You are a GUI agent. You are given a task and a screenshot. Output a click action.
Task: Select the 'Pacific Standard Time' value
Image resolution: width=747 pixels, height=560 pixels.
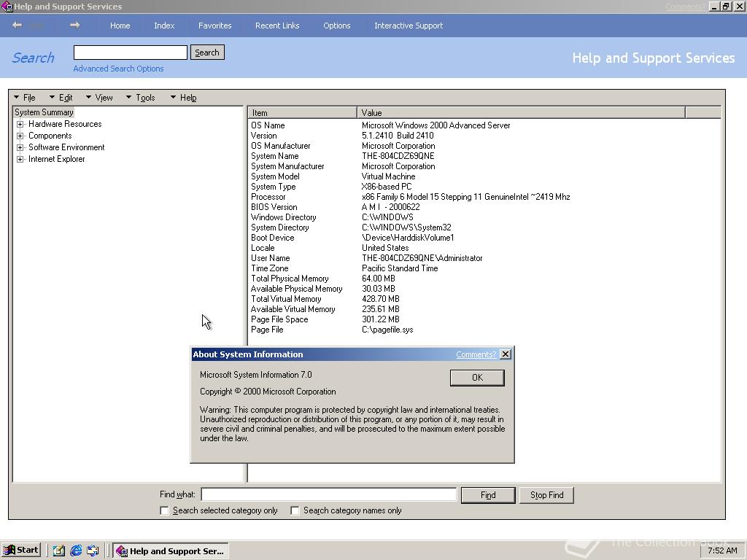click(400, 268)
